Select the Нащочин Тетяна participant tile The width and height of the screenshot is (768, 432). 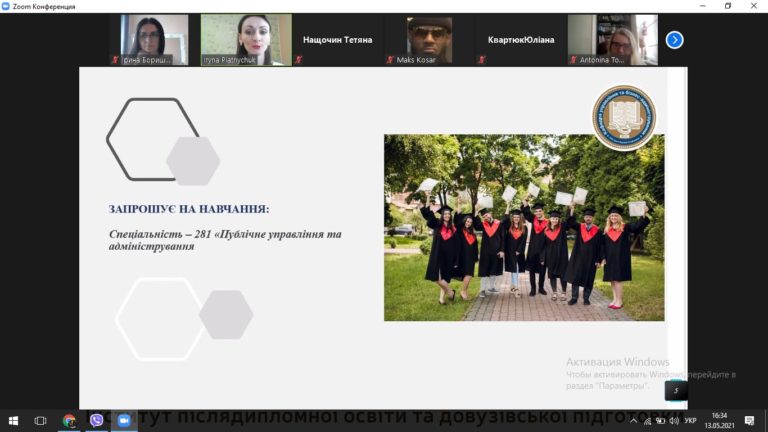click(337, 40)
